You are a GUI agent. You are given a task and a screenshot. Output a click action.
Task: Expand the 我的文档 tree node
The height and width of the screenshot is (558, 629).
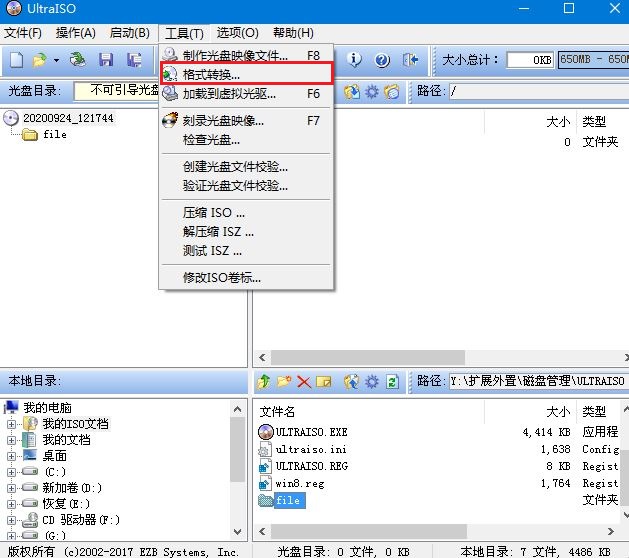[11, 440]
